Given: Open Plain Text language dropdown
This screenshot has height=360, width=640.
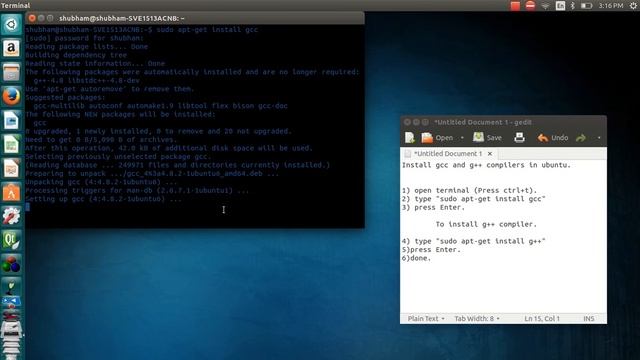Looking at the screenshot, I should point(426,318).
